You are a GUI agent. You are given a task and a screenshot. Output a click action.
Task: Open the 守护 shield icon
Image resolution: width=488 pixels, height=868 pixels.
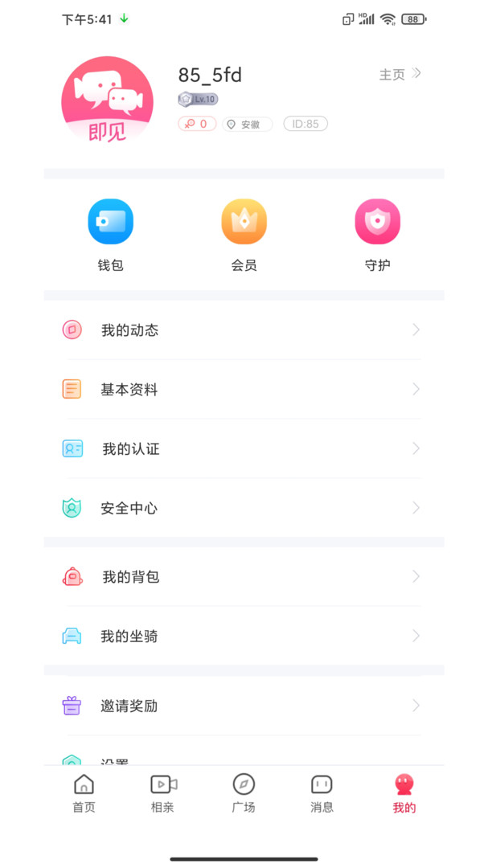point(377,222)
